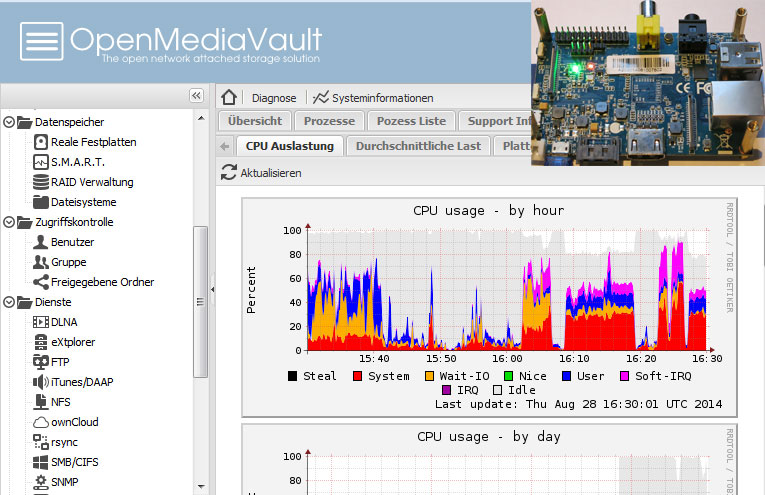This screenshot has height=495, width=765.
Task: Open the ownCloud cloud icon
Action: (x=40, y=422)
